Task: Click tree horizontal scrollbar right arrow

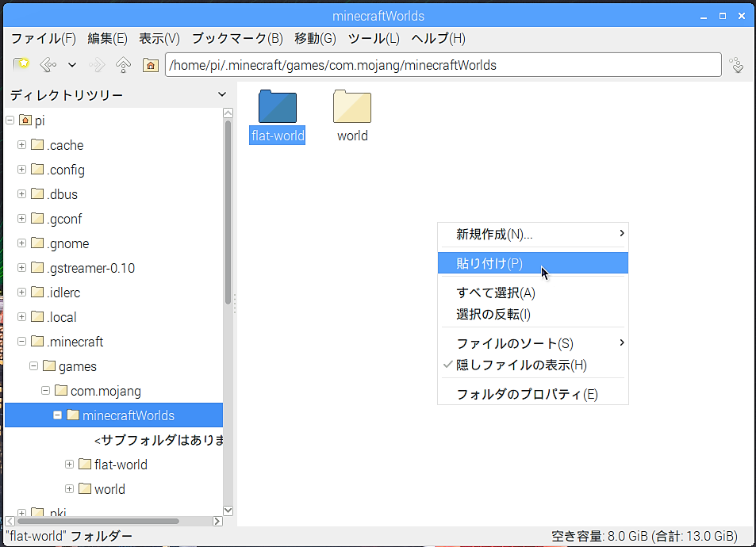Action: tap(217, 521)
